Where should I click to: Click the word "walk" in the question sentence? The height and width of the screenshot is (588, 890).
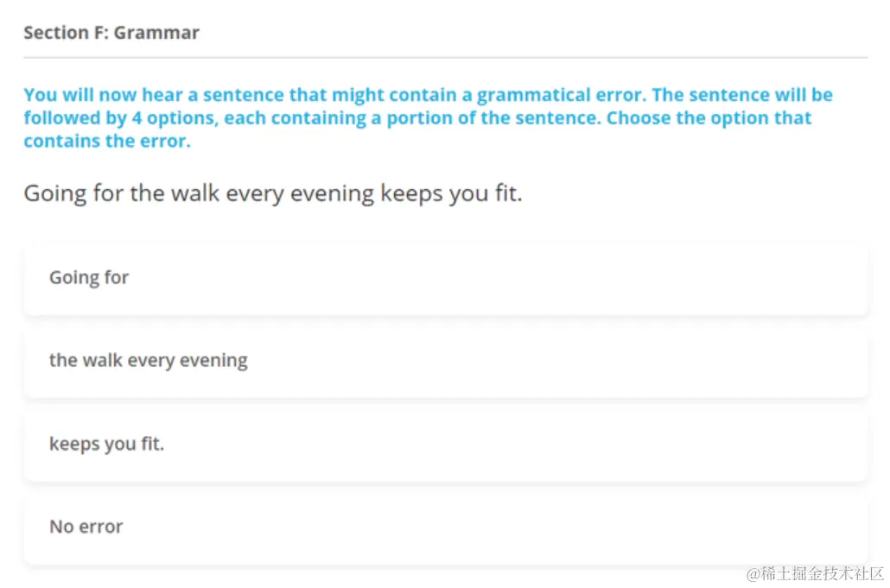point(195,193)
